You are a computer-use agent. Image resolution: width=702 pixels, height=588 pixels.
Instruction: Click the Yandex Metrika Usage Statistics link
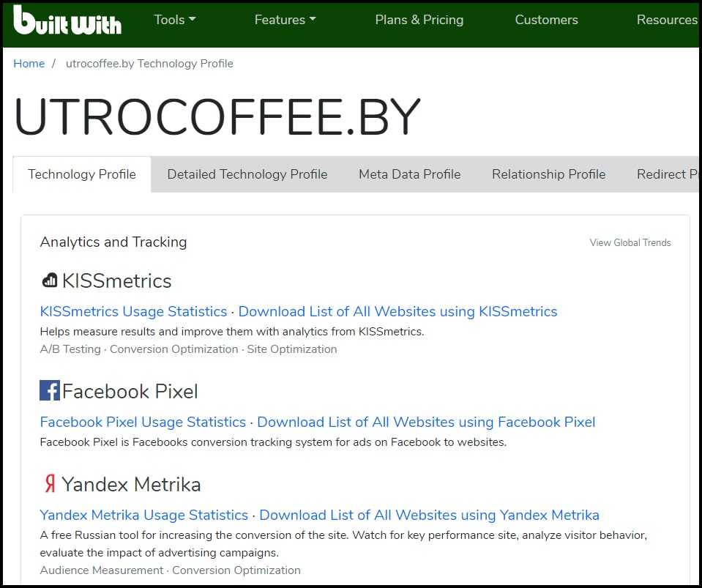pyautogui.click(x=143, y=515)
